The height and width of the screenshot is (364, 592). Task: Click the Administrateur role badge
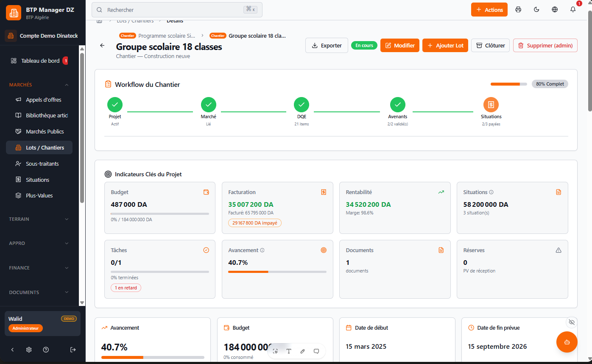pyautogui.click(x=25, y=328)
